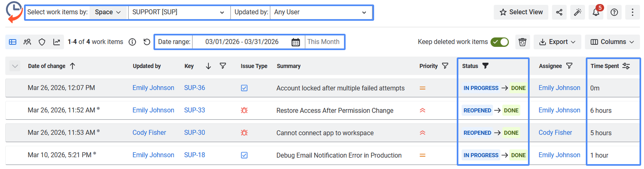Click the REOPENED status badge for SUP-33

(x=477, y=110)
